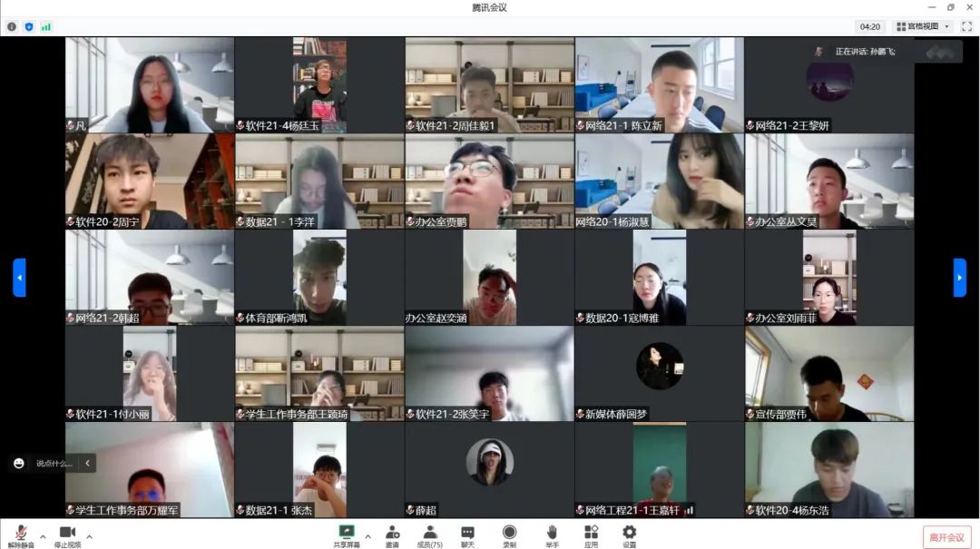Viewport: 980px width, 549px height.
Task: Go to next page of participants
Action: [x=959, y=278]
